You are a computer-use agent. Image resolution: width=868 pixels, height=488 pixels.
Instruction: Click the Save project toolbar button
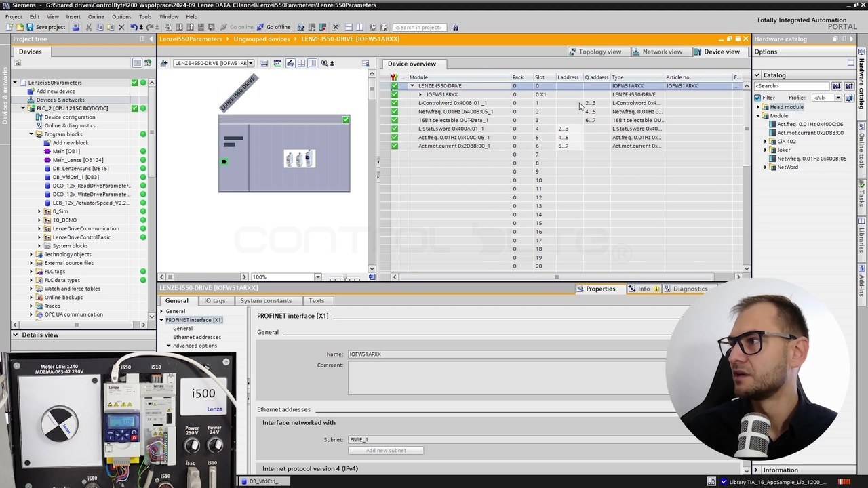pos(46,27)
